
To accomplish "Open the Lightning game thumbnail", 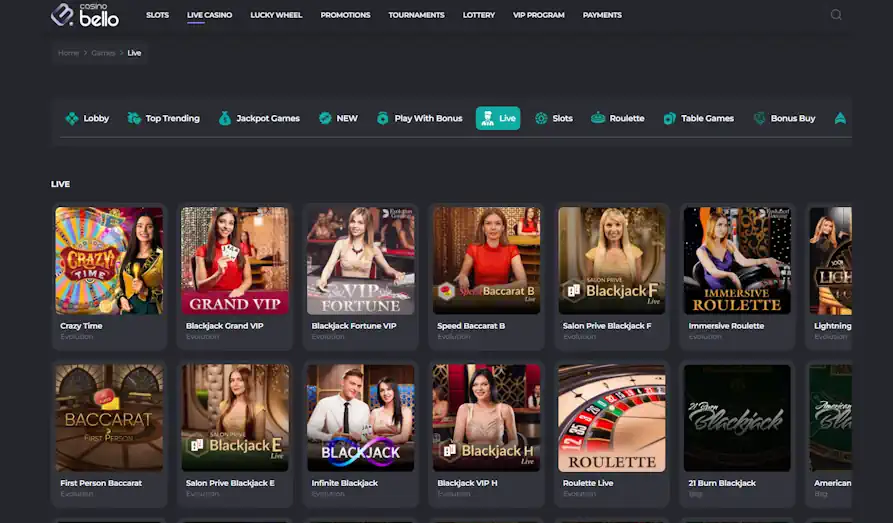I will [x=830, y=260].
